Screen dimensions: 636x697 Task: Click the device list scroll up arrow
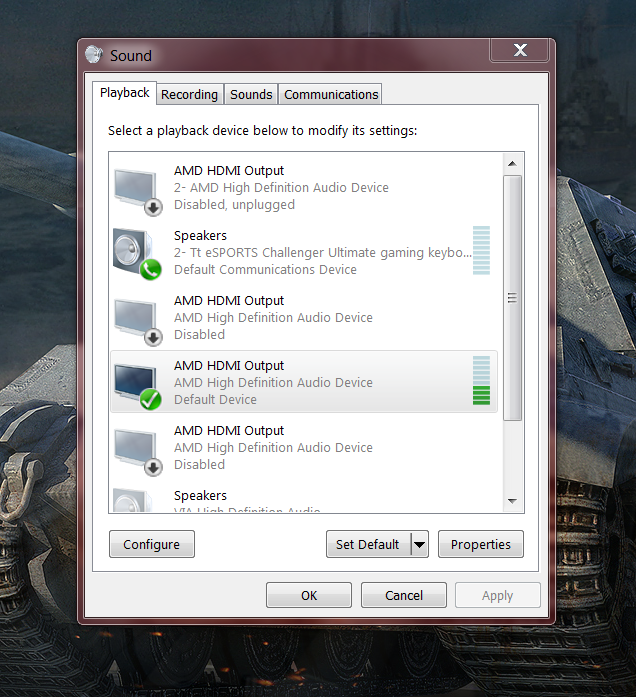point(512,164)
